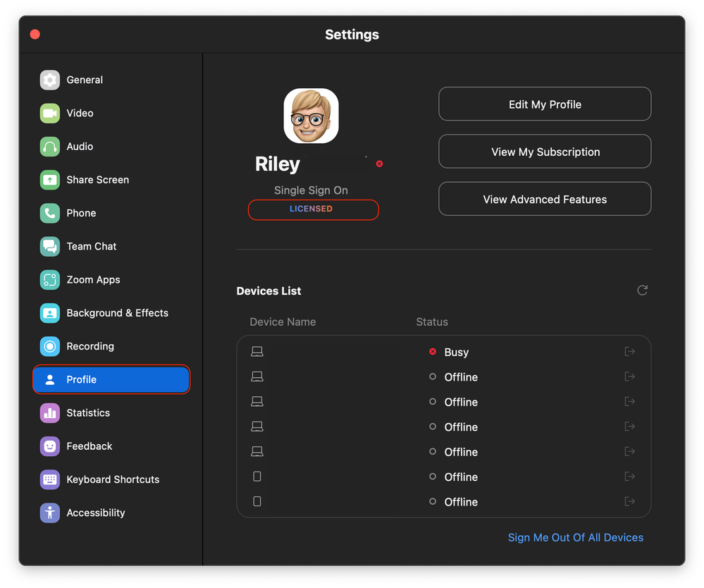The width and height of the screenshot is (704, 588).
Task: Select the Audio headphones icon
Action: (50, 147)
